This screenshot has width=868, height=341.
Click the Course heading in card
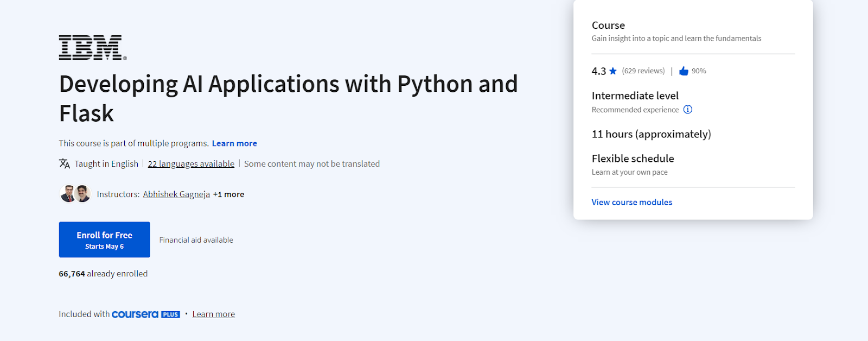[x=608, y=26]
